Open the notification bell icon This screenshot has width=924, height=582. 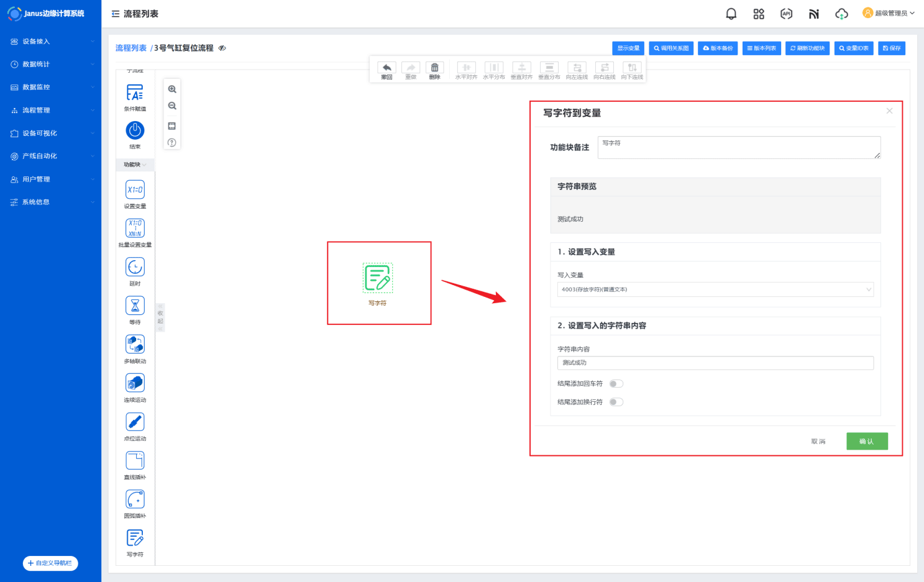click(x=731, y=14)
